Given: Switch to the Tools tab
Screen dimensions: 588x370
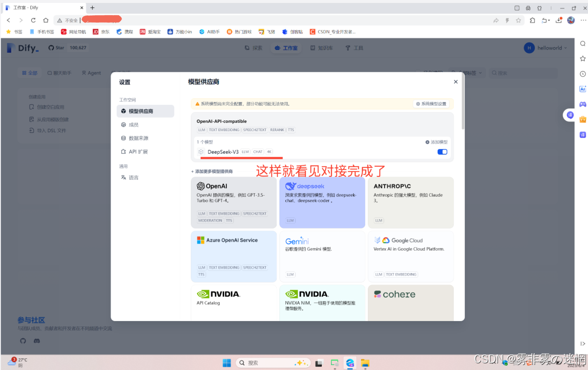Looking at the screenshot, I should [354, 48].
